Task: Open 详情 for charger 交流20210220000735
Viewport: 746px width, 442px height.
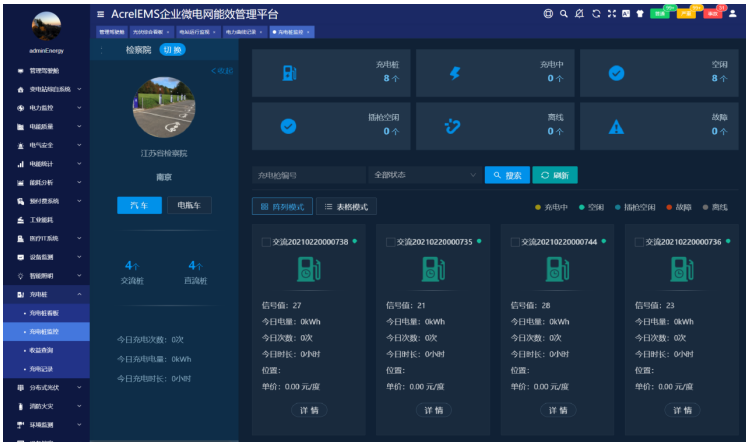Action: tap(434, 410)
